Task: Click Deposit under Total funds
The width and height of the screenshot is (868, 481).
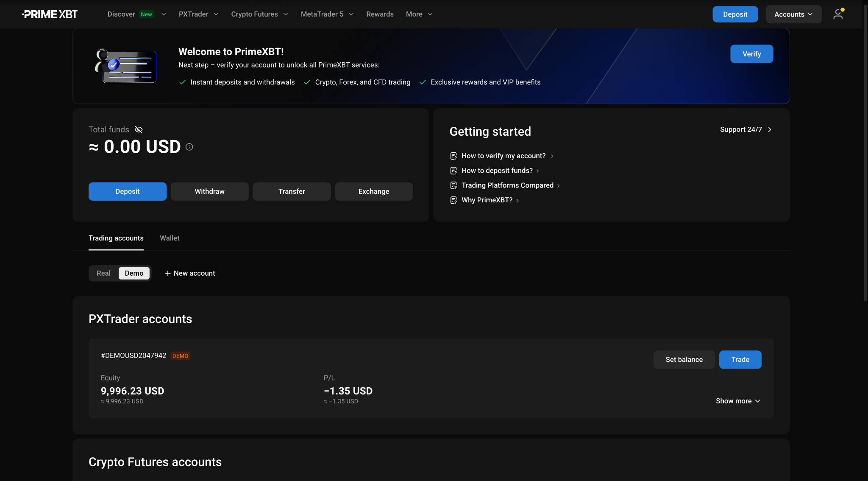Action: (128, 192)
